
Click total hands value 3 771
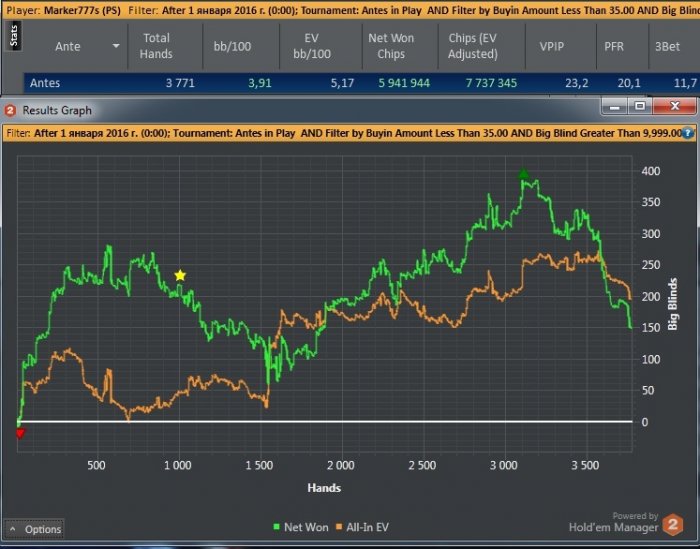coord(180,83)
